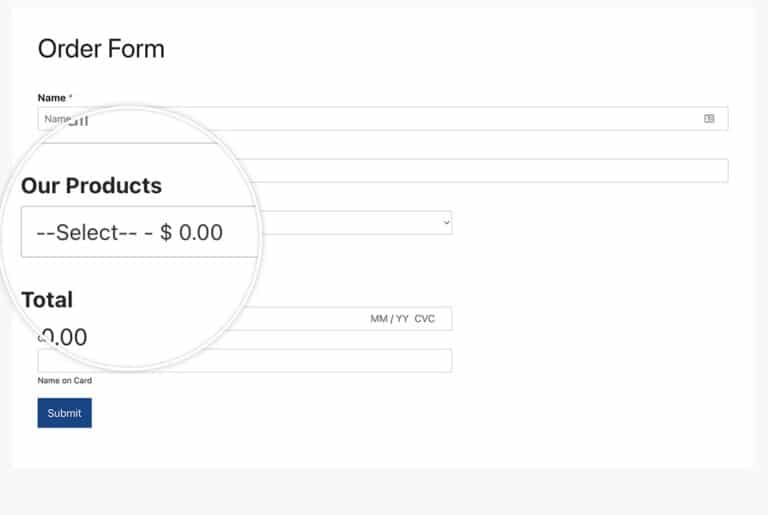Click the gray page background below the form
This screenshot has height=515, width=768.
tap(384, 492)
